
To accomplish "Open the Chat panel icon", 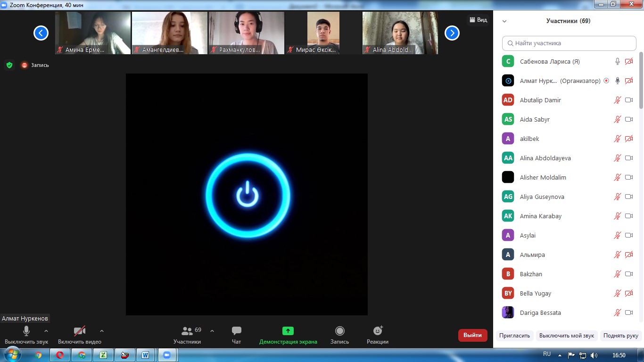I will tap(236, 331).
